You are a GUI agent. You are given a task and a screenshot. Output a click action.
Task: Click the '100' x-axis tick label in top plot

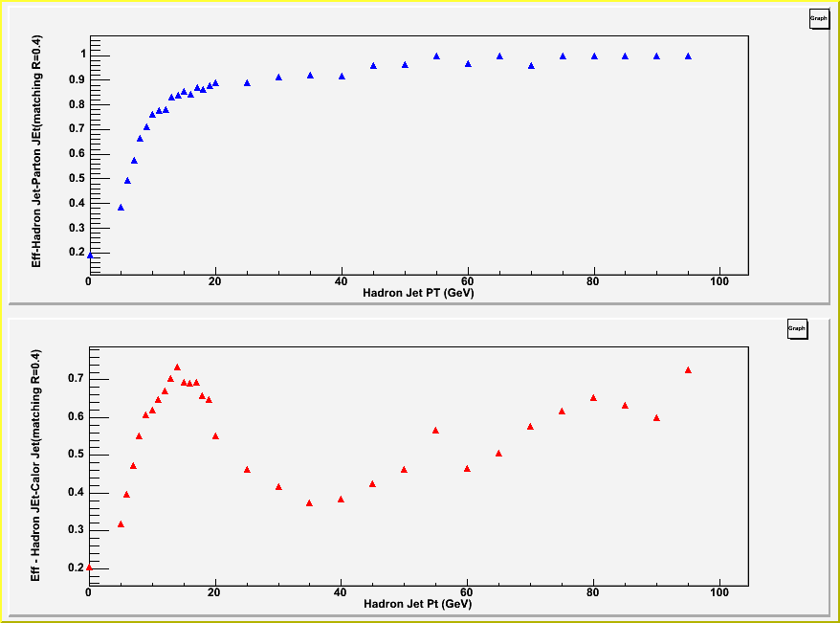tap(719, 281)
